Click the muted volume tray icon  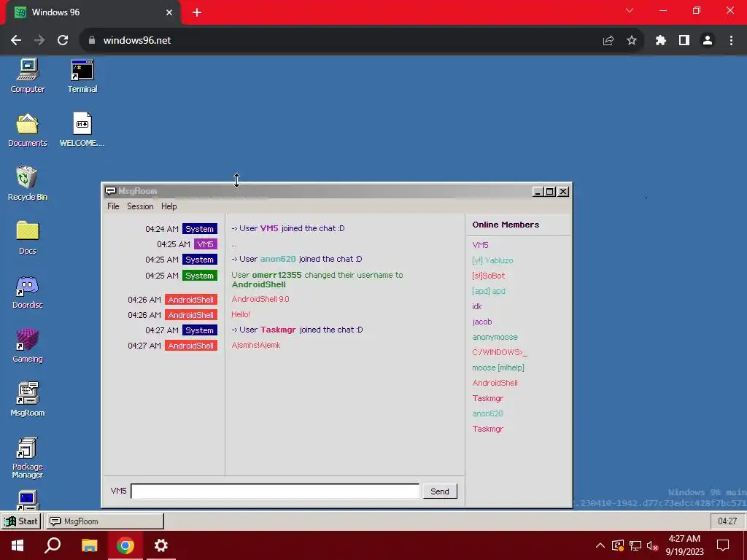[652, 545]
